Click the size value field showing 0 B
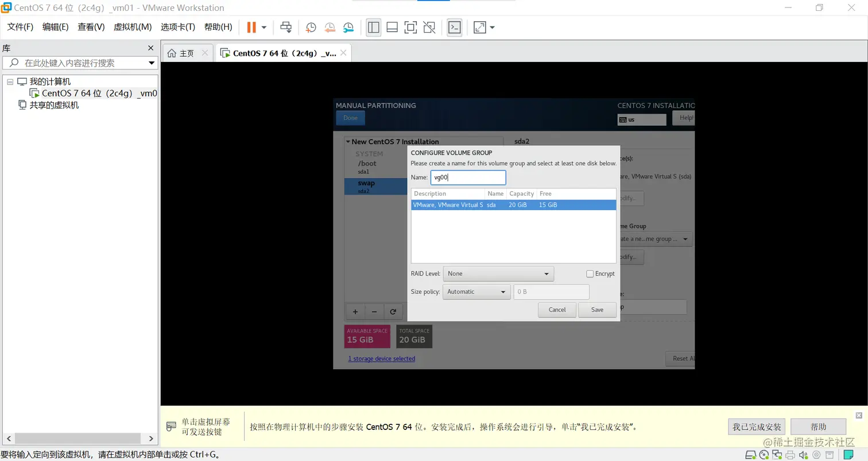Screen dimensions: 868x461 pos(552,292)
